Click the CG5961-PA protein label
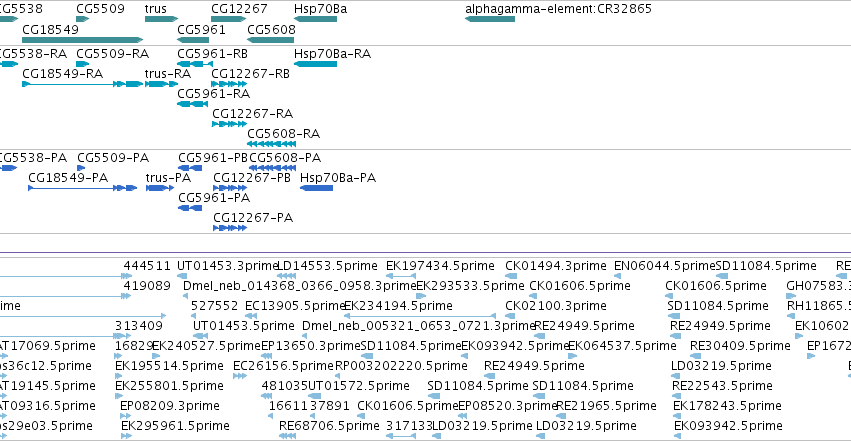 (x=214, y=197)
